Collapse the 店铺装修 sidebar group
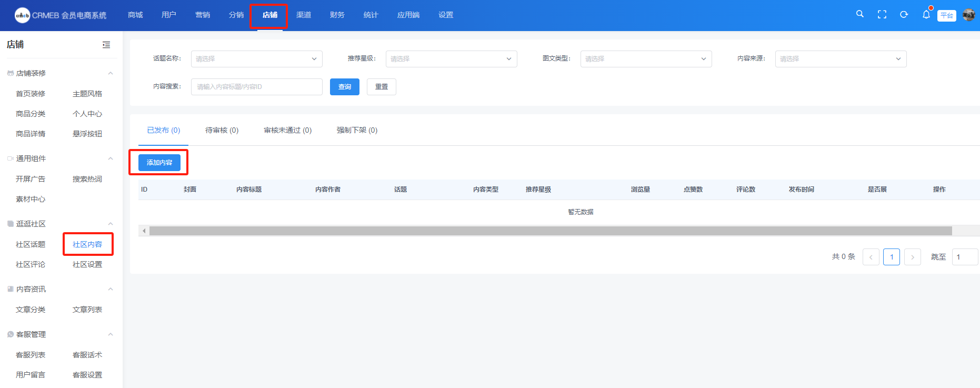The image size is (980, 388). click(x=111, y=73)
